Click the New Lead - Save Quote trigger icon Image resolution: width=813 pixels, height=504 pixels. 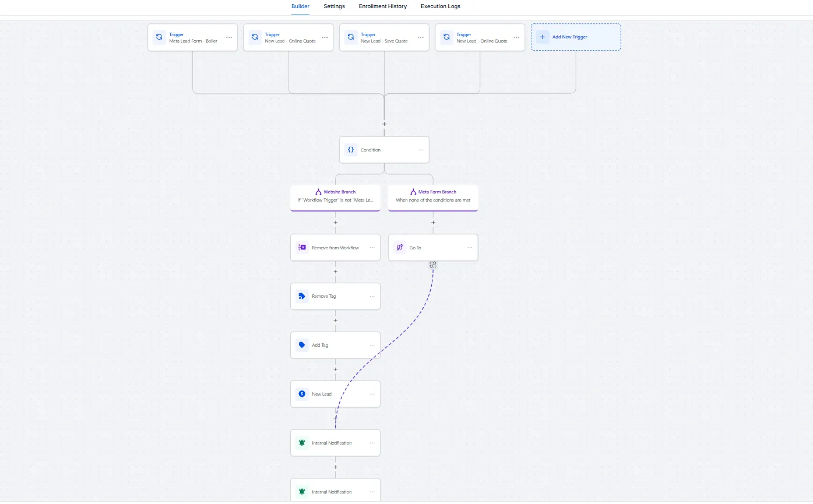(x=351, y=37)
